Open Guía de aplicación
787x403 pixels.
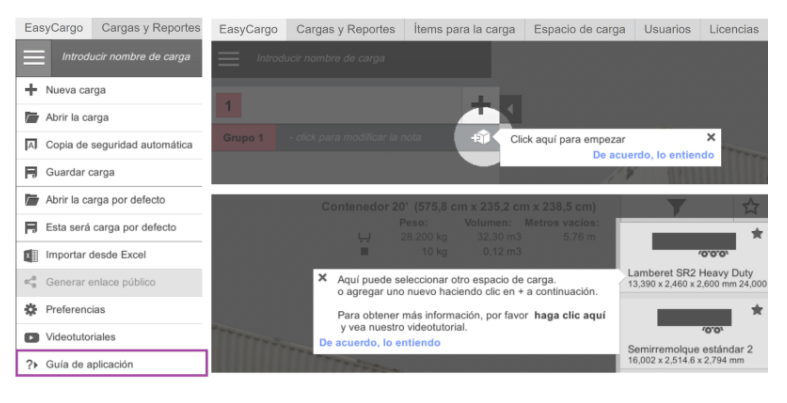[89, 364]
